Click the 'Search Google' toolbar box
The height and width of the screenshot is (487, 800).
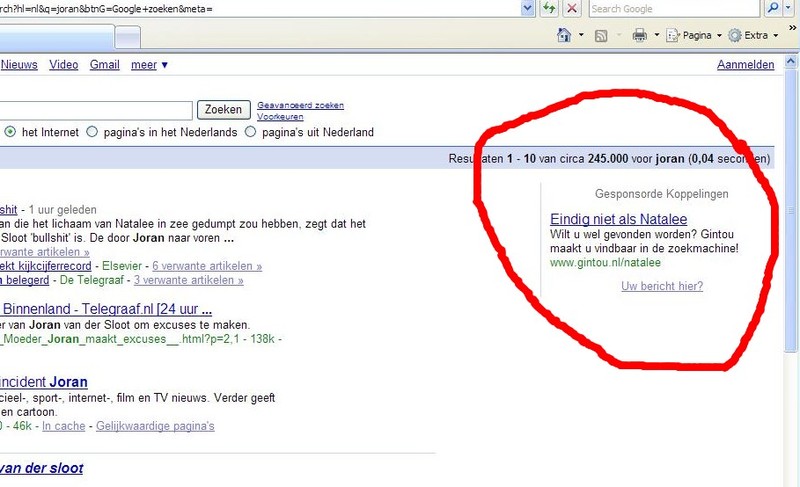676,8
